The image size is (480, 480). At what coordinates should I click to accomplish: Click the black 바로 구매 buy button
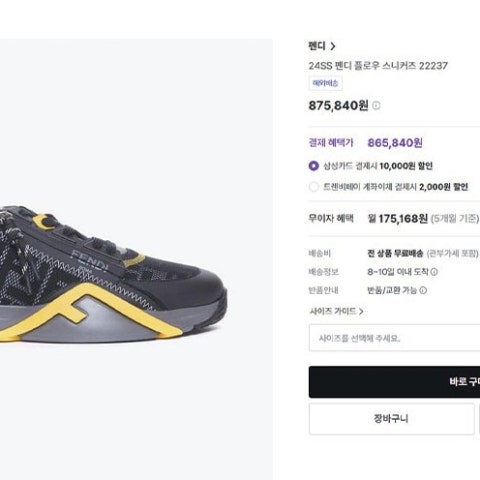click(394, 382)
